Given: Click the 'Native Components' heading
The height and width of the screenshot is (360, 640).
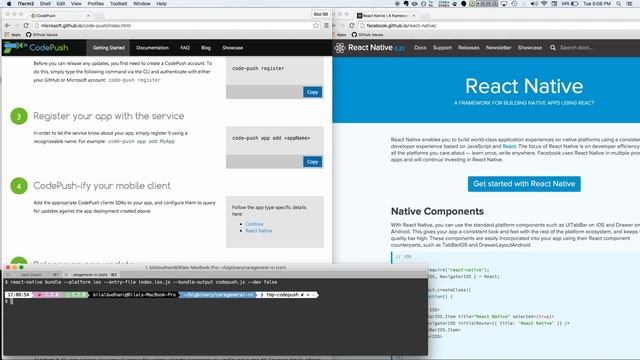Looking at the screenshot, I should click(x=437, y=211).
